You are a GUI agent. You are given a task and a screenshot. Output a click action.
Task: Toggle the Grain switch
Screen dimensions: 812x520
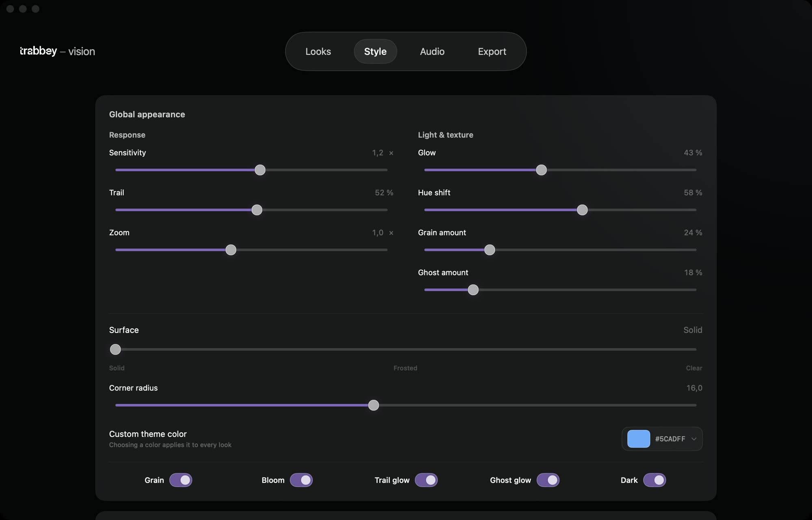(x=181, y=480)
